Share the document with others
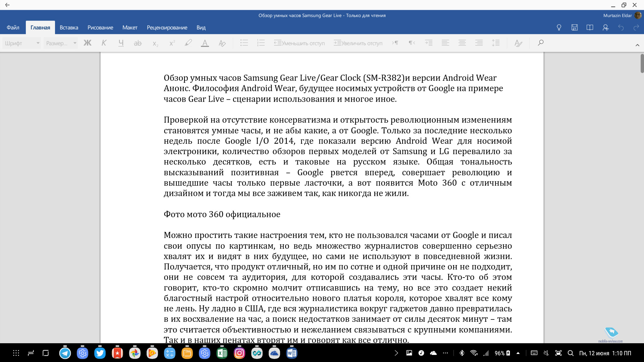This screenshot has height=362, width=644. (605, 27)
